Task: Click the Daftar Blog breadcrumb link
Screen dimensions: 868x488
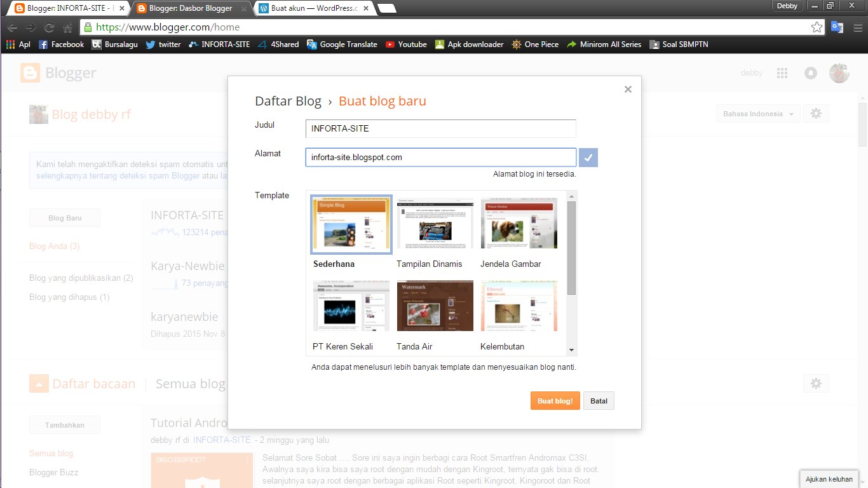Action: [288, 102]
